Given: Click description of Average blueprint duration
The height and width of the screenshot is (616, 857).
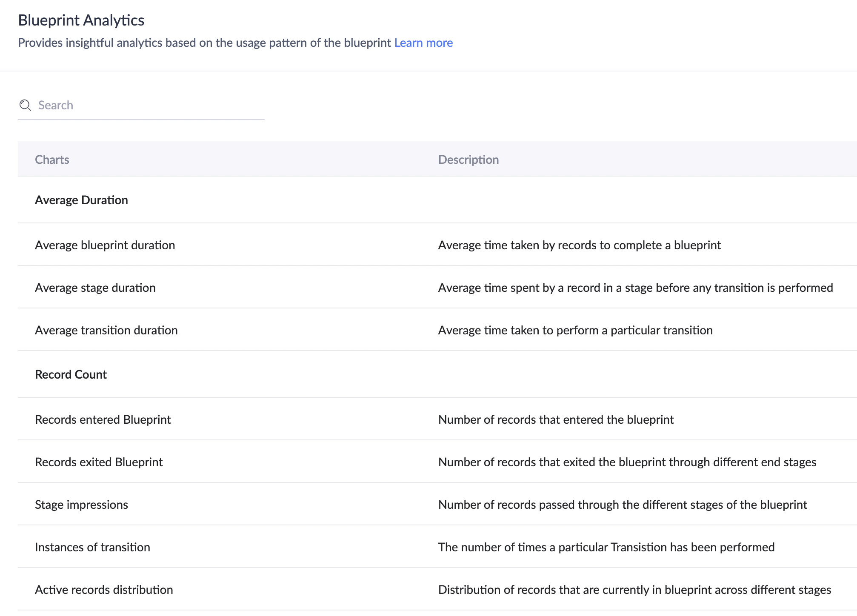Looking at the screenshot, I should 579,245.
